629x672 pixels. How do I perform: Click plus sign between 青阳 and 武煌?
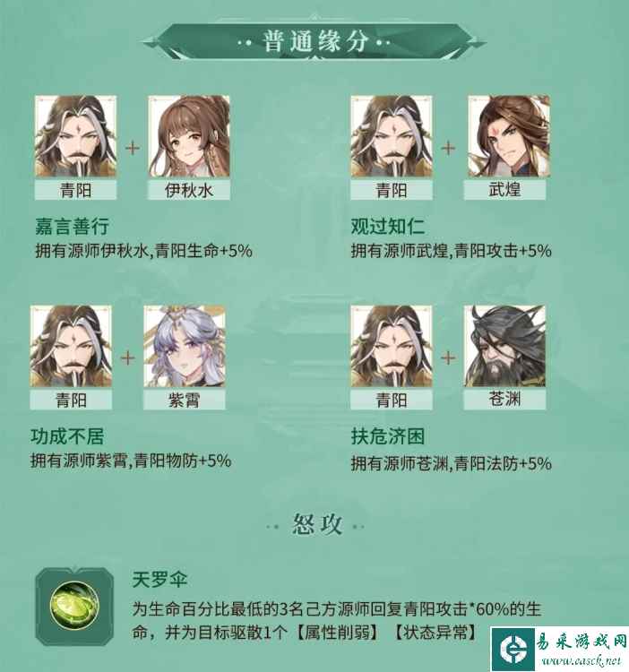pyautogui.click(x=448, y=148)
